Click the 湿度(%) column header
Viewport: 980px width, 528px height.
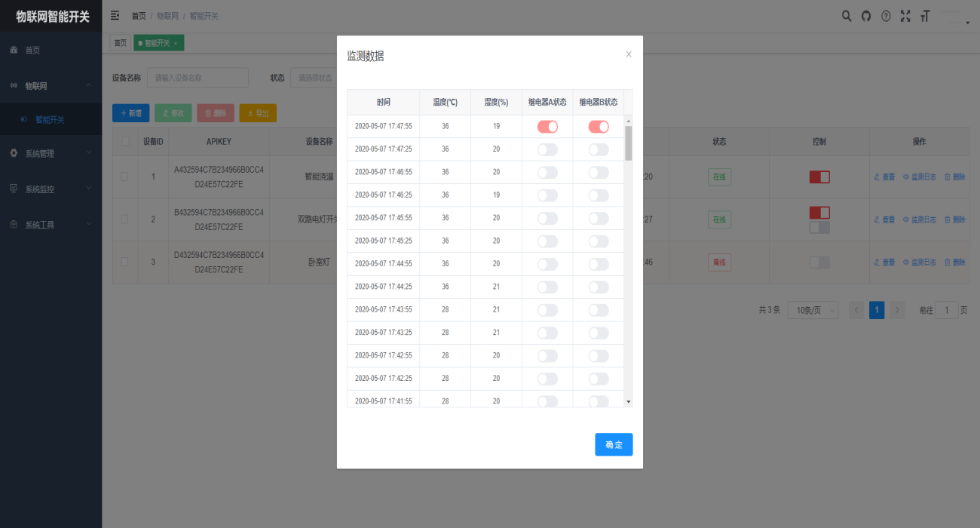click(496, 103)
